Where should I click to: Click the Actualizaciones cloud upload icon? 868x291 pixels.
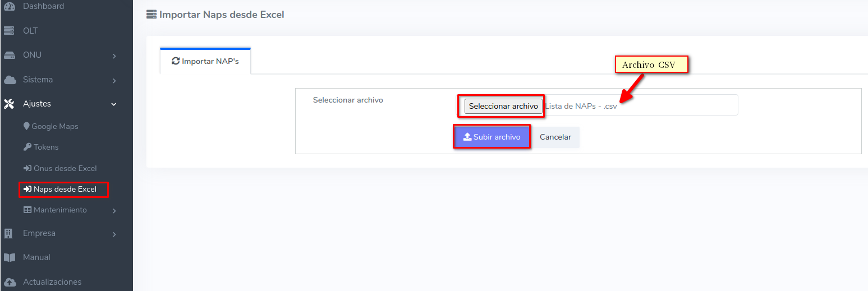pos(9,282)
